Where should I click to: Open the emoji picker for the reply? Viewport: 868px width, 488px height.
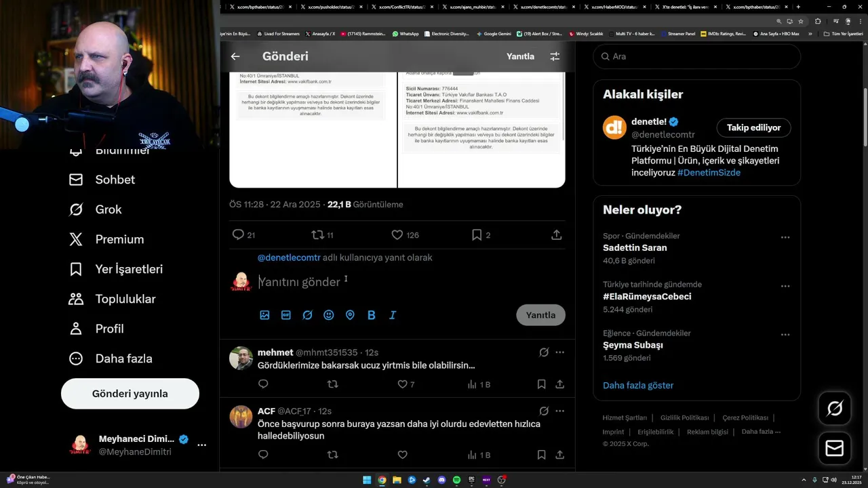click(x=329, y=315)
